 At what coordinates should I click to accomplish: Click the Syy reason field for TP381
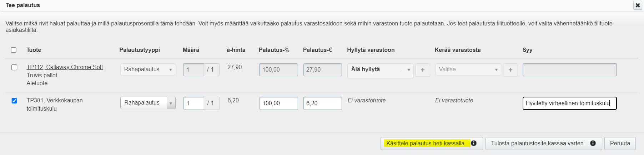[569, 103]
